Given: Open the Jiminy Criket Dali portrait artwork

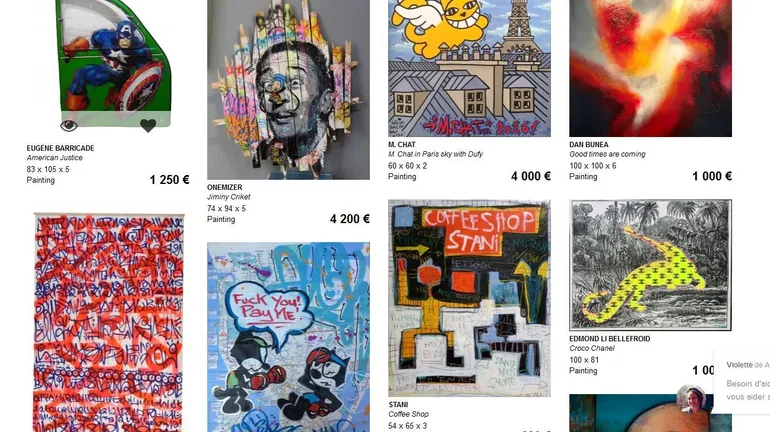Looking at the screenshot, I should click(x=288, y=89).
